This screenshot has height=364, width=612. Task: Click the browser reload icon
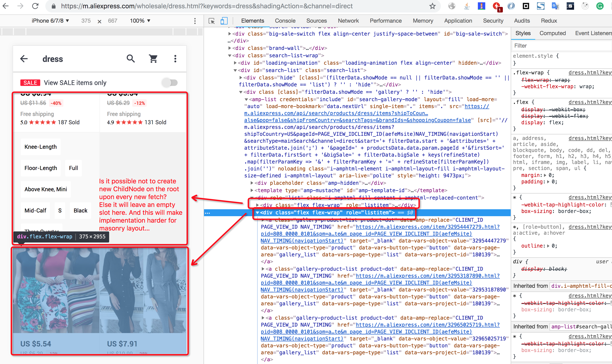(35, 6)
